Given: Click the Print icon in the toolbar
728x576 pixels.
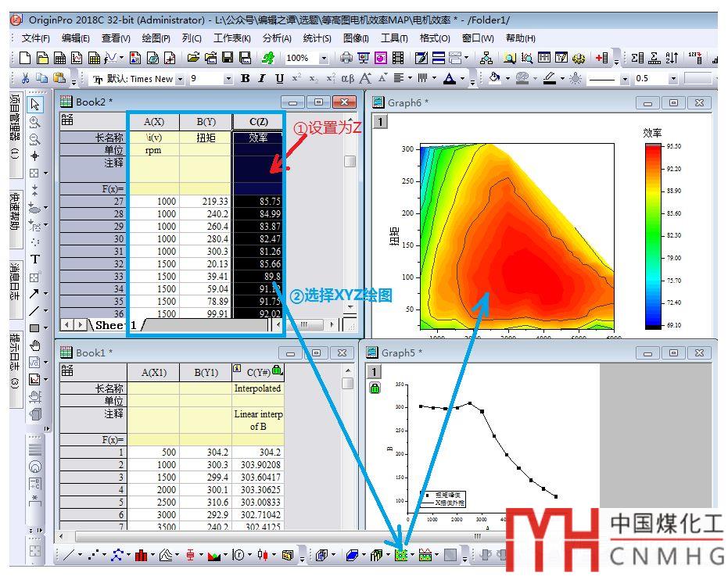Looking at the screenshot, I should [x=346, y=58].
